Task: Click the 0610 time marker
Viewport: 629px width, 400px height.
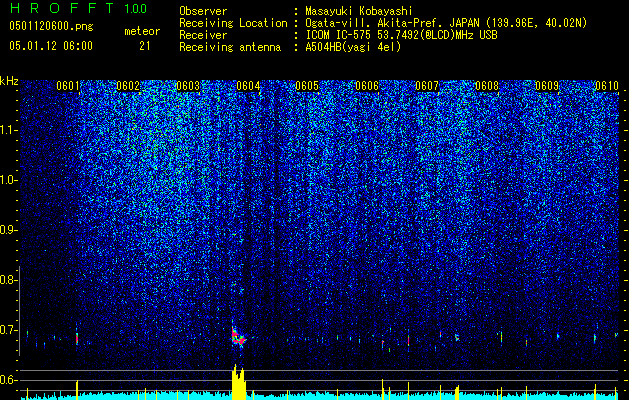Action: point(607,86)
